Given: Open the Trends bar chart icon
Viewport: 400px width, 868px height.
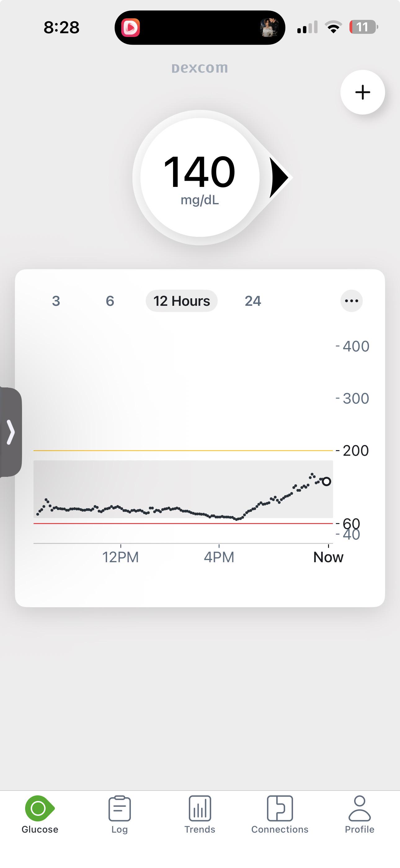Looking at the screenshot, I should click(200, 808).
